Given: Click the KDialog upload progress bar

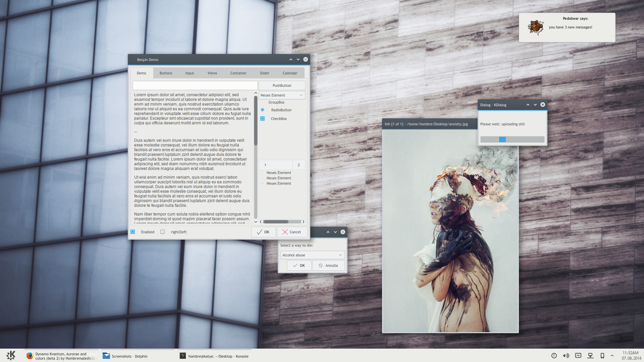Looking at the screenshot, I should pyautogui.click(x=512, y=139).
